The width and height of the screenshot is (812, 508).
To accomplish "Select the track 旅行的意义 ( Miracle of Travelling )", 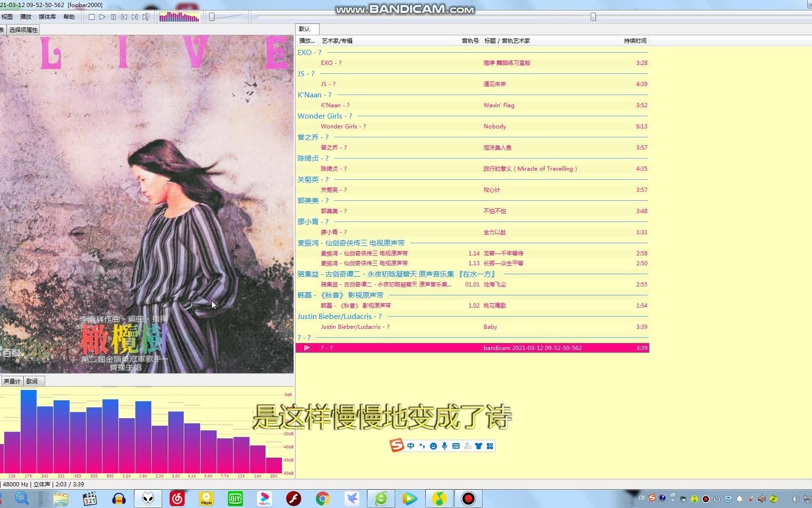I will point(472,169).
